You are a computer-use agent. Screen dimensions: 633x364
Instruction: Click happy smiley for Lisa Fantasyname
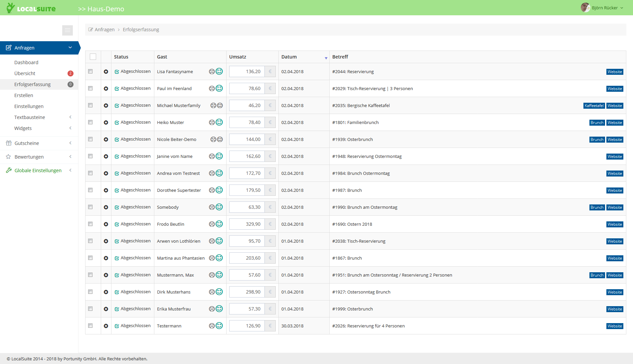pos(219,71)
